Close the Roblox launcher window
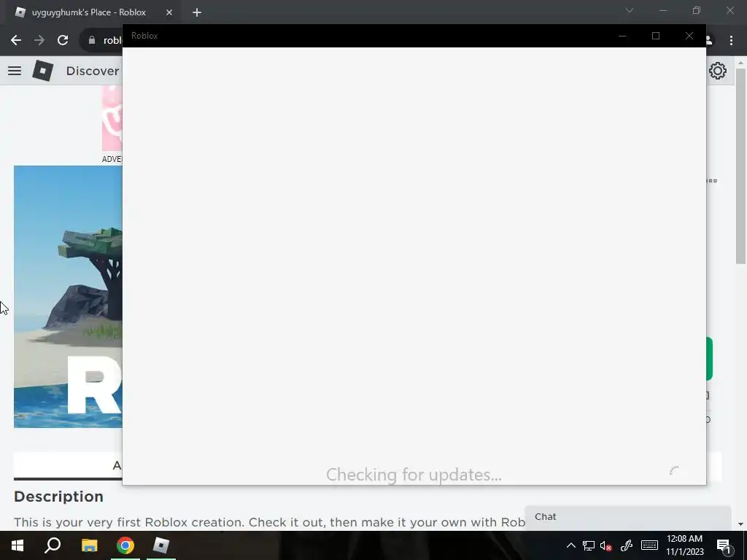 point(689,36)
